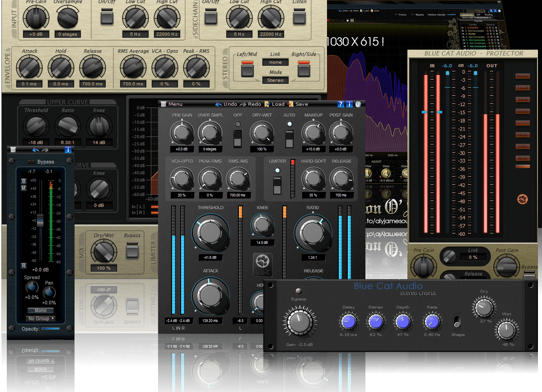This screenshot has height=392, width=542.
Task: Click Save preset icon in dark compressor toolbar
Action: click(290, 104)
